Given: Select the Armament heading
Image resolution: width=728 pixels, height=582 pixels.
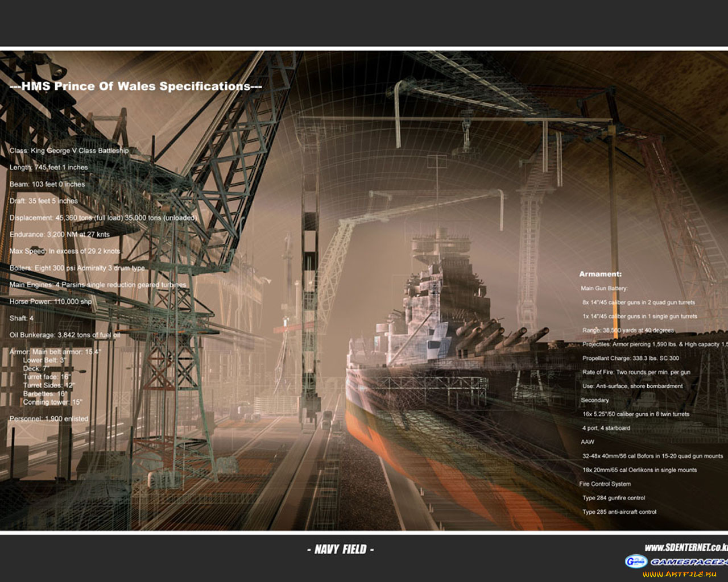Looking at the screenshot, I should pos(600,274).
